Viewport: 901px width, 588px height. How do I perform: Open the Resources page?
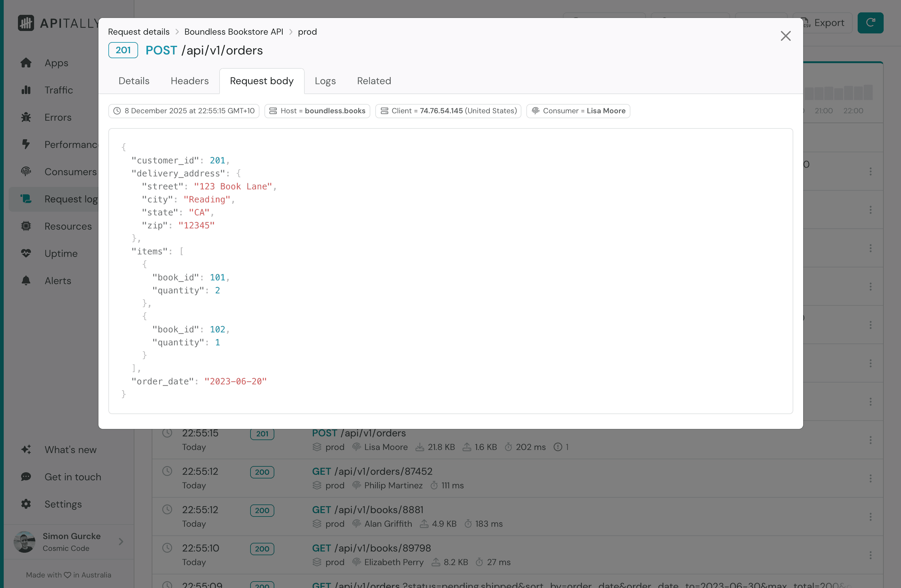tap(68, 226)
